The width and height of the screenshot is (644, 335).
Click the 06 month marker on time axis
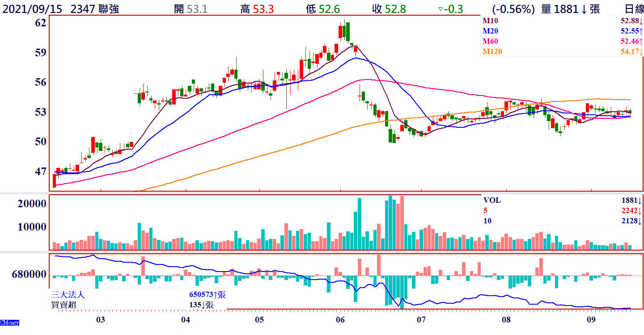point(340,319)
